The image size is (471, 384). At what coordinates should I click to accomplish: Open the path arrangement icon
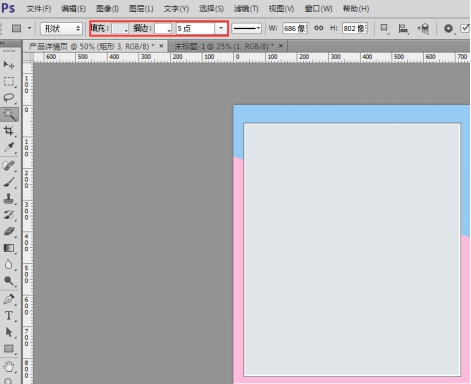click(423, 29)
